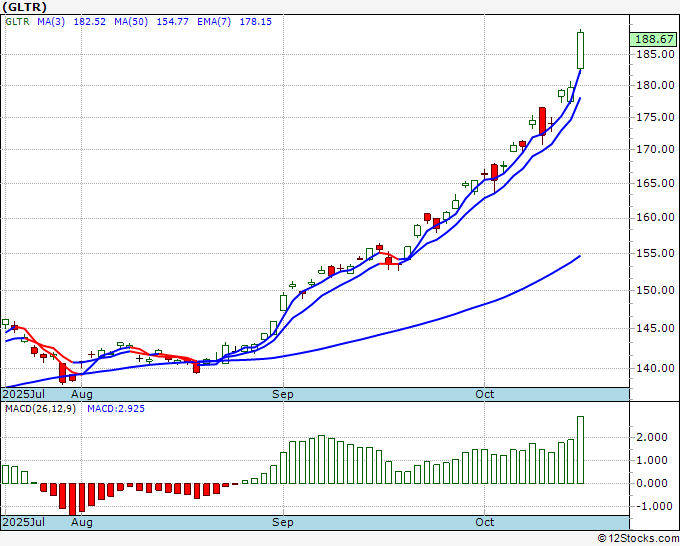Image resolution: width=680 pixels, height=546 pixels.
Task: Click 2025Jul on the price chart date axis
Action: pyautogui.click(x=23, y=394)
